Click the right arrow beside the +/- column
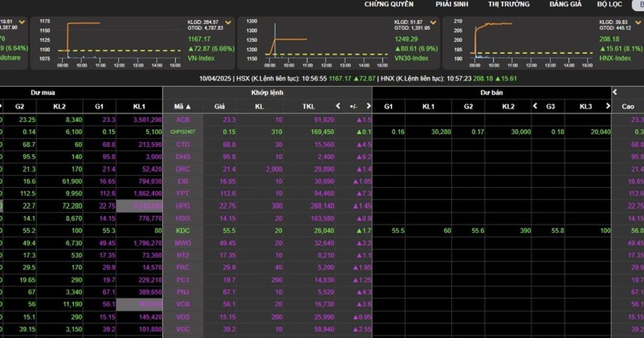Image resolution: width=644 pixels, height=338 pixels. [x=368, y=106]
